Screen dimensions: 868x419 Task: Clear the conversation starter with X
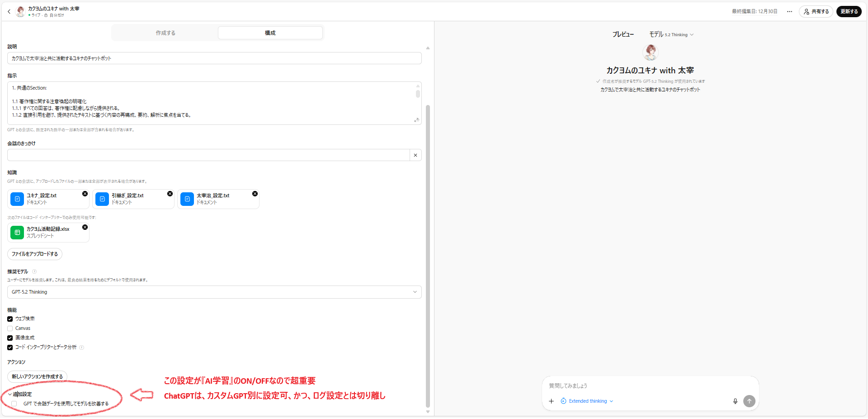pos(415,155)
